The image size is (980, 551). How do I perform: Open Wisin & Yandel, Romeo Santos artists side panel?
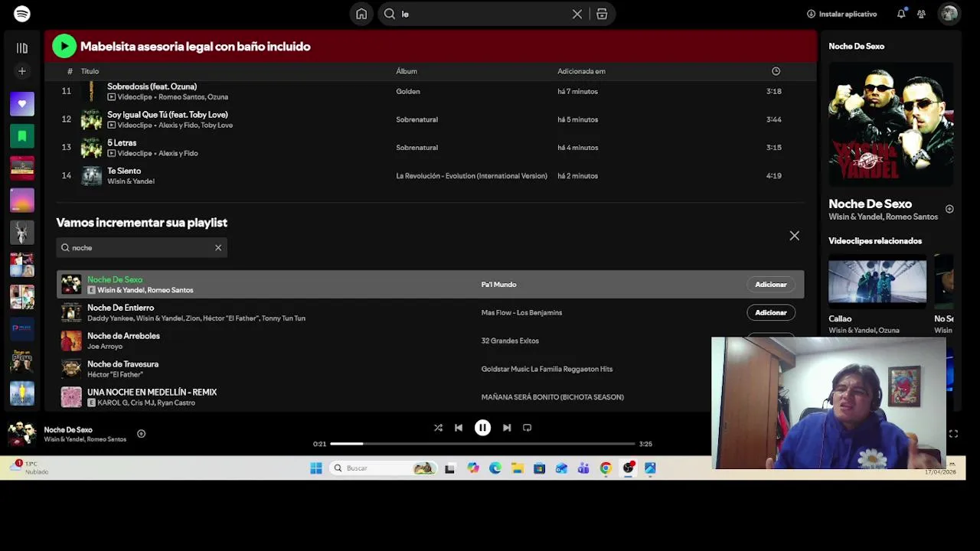point(883,217)
